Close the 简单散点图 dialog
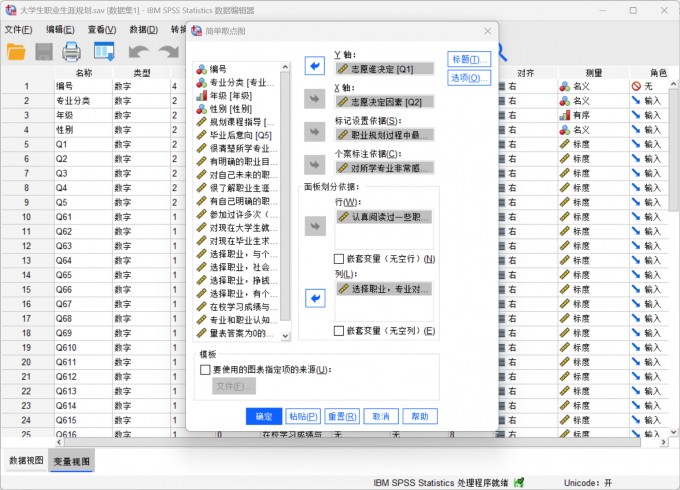Image resolution: width=680 pixels, height=490 pixels. pyautogui.click(x=487, y=31)
